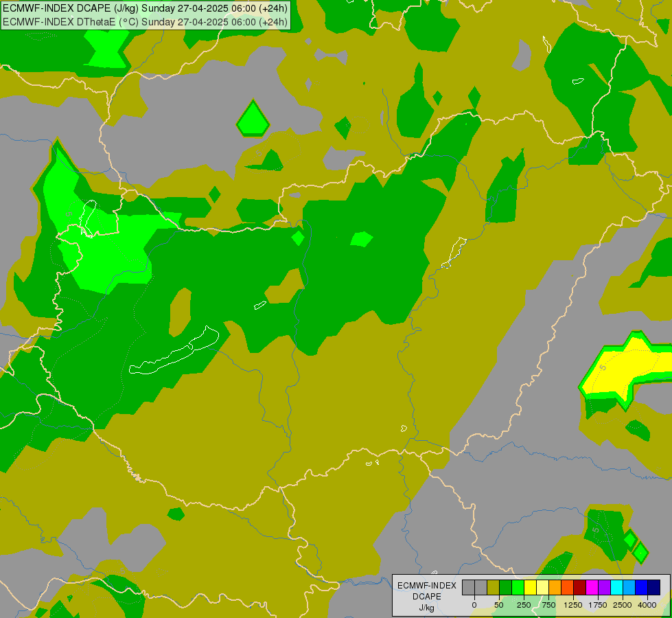Viewport: 672px width, 618px height.
Task: Click the dark red legend swatch
Action: [x=580, y=588]
